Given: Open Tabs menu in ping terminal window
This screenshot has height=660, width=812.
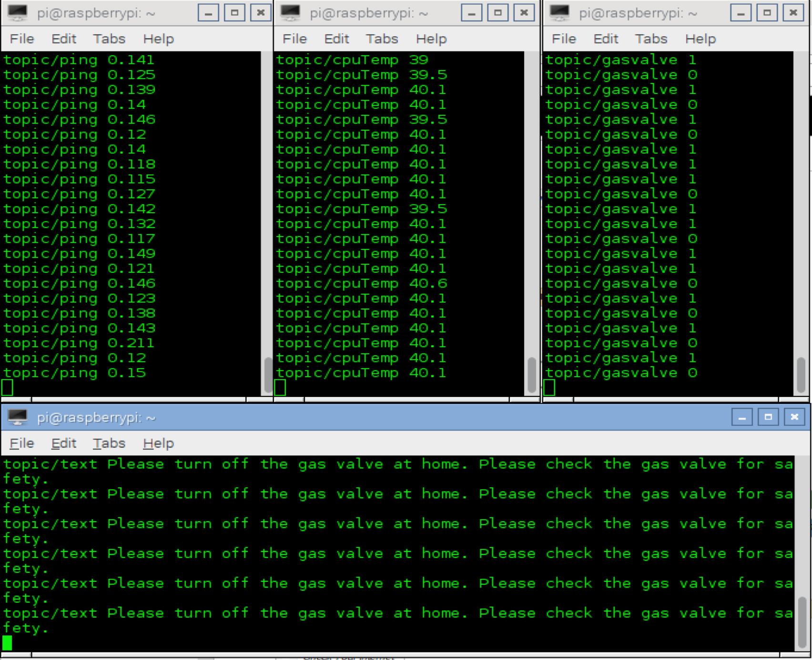Looking at the screenshot, I should click(x=109, y=39).
